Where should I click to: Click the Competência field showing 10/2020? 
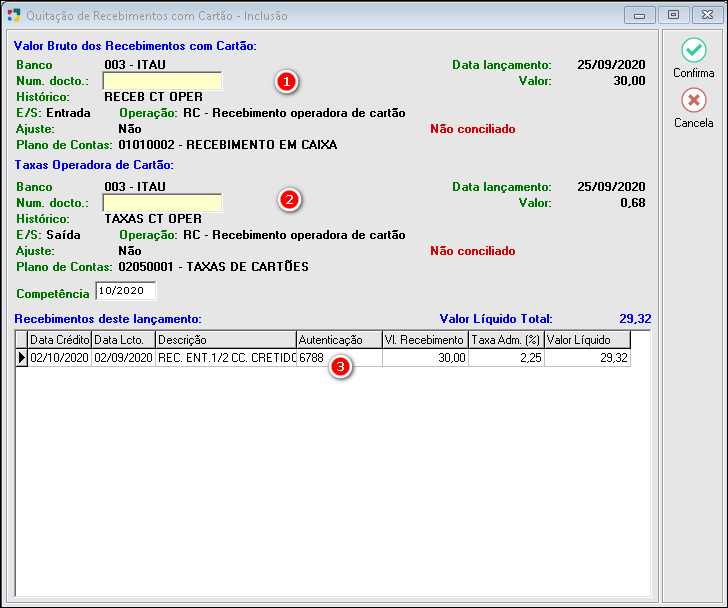point(125,291)
